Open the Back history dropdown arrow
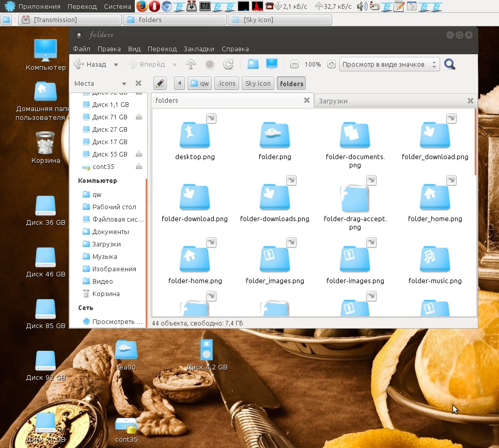The height and width of the screenshot is (448, 499). pyautogui.click(x=116, y=65)
